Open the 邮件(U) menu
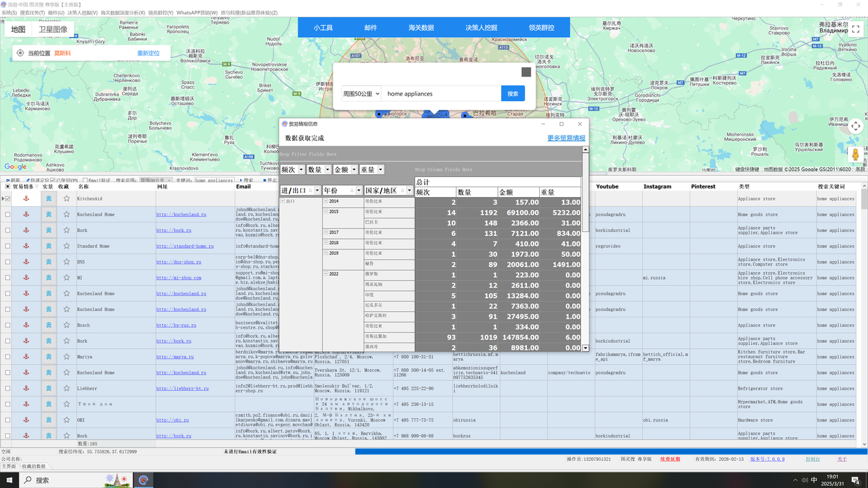The width and height of the screenshot is (868, 488). click(x=56, y=13)
